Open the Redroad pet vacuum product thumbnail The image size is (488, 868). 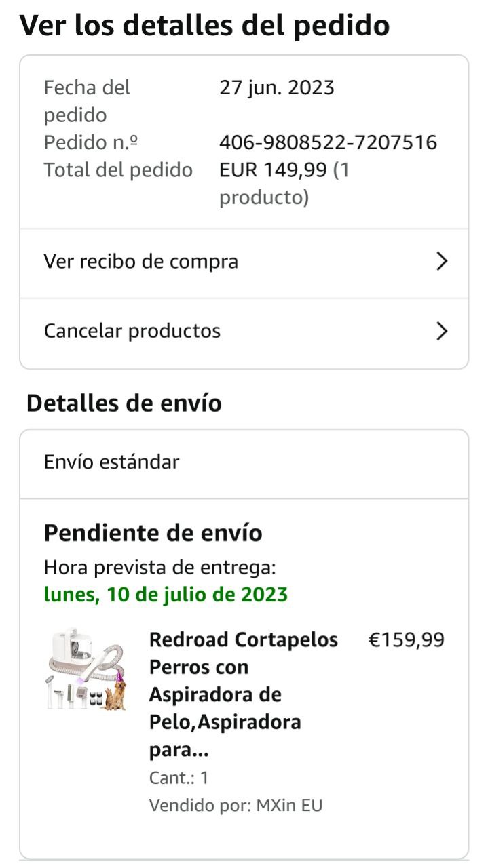coord(87,669)
